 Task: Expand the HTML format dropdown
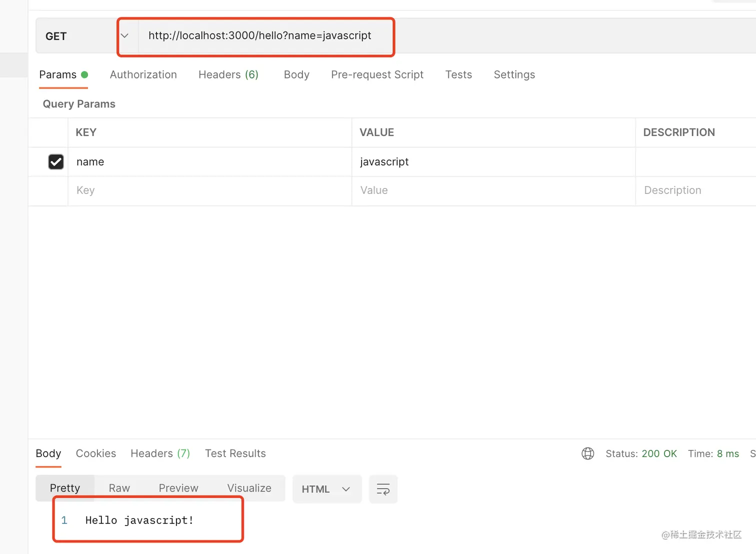326,489
